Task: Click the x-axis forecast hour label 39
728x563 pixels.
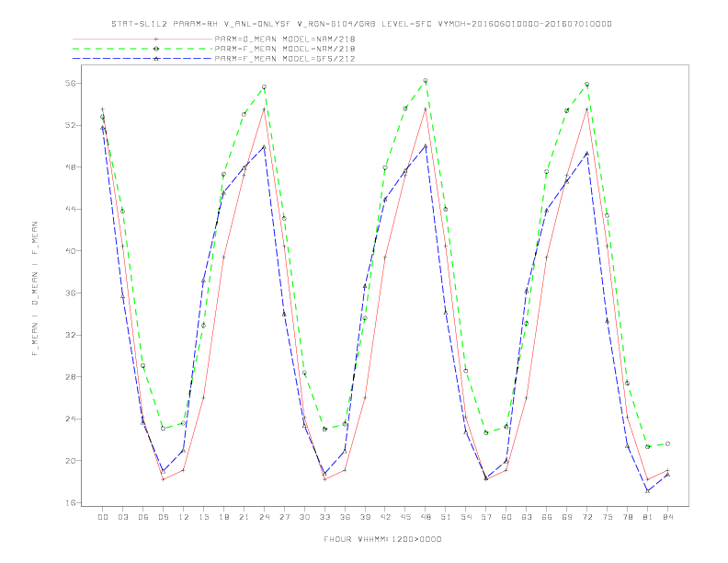Action: point(365,517)
